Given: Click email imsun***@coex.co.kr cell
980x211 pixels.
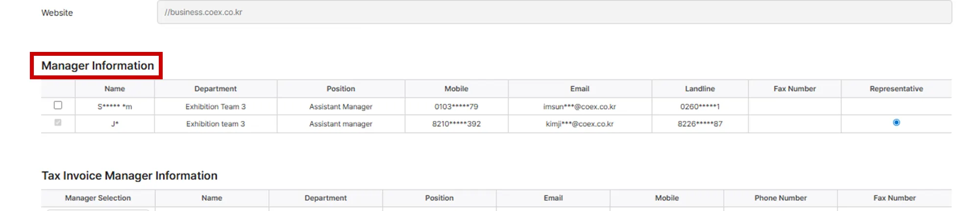Looking at the screenshot, I should [x=579, y=106].
